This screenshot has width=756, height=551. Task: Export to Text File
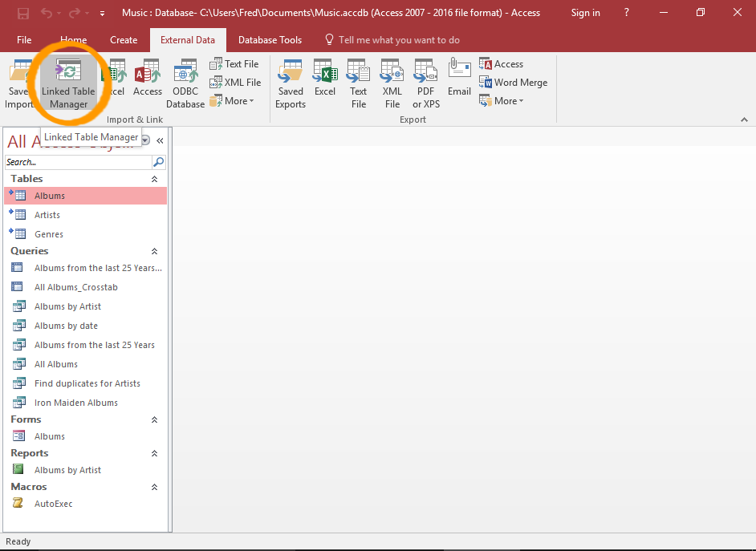[x=358, y=83]
